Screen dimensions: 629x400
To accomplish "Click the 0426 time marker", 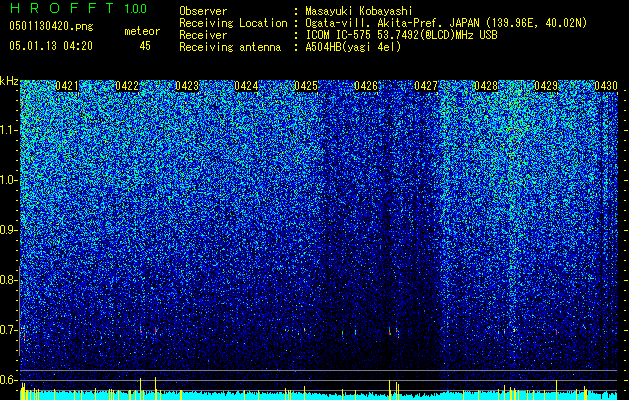I will 366,86.
